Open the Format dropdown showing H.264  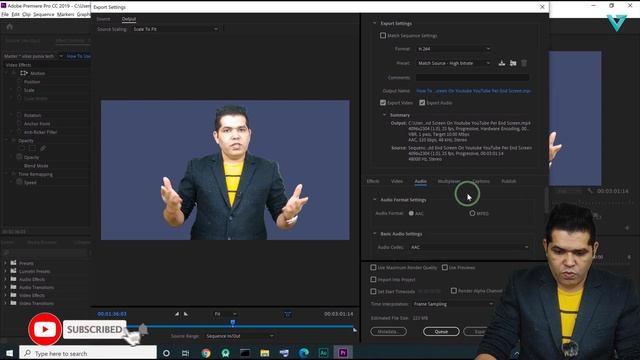coord(453,49)
